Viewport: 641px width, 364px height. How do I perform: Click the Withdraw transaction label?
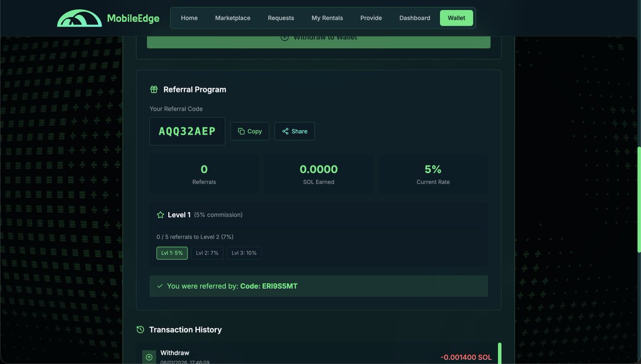pyautogui.click(x=175, y=353)
